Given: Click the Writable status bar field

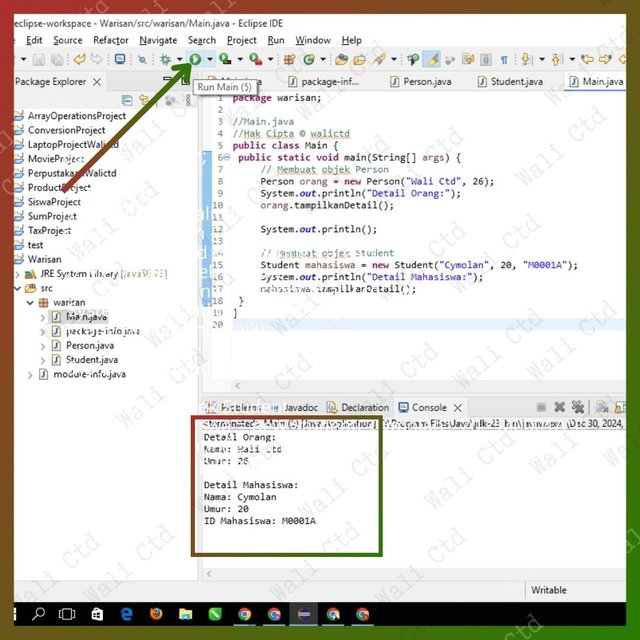Looking at the screenshot, I should [549, 590].
